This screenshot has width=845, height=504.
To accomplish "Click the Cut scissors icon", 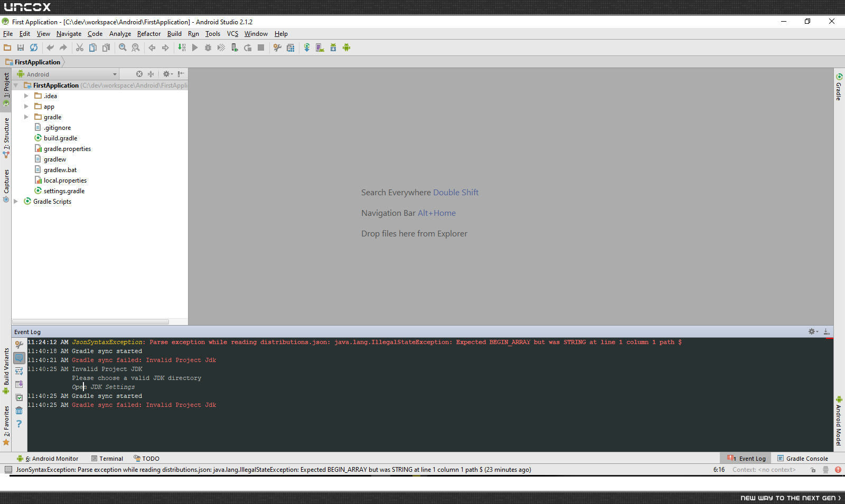I will pos(80,47).
